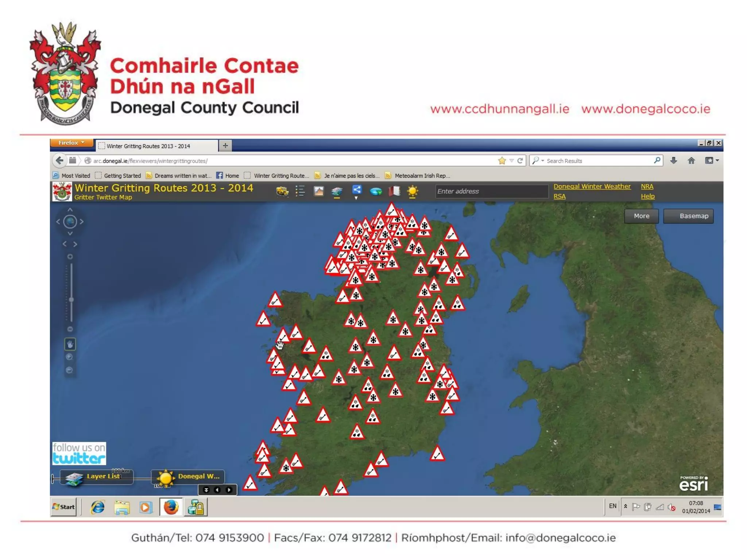747x560 pixels.
Task: Click the yellow sun weather icon in toolbar
Action: [413, 191]
